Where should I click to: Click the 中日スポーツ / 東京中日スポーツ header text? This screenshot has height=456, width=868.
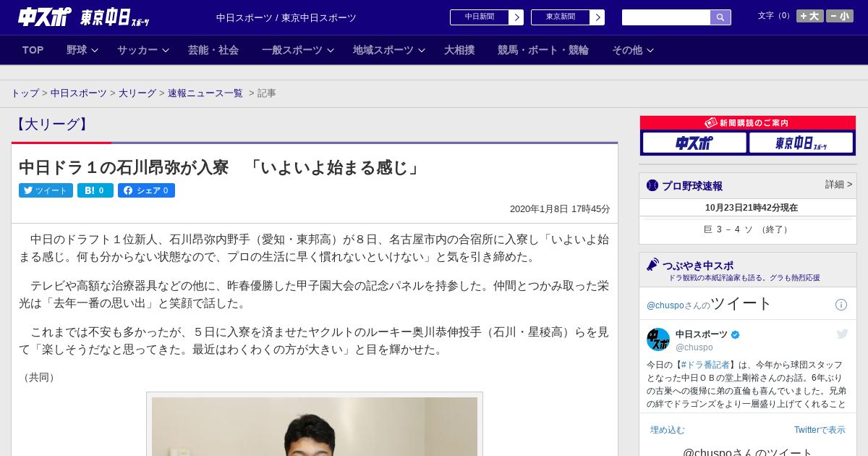pyautogui.click(x=286, y=18)
